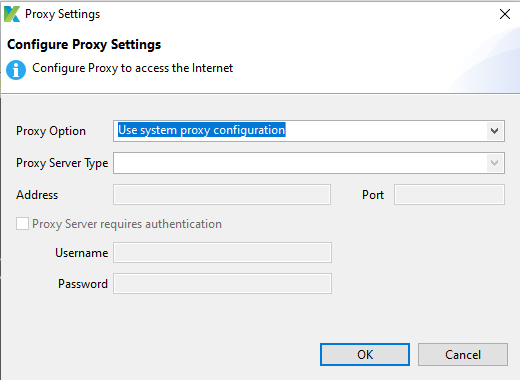
Task: Dismiss dialog with the Cancel button
Action: click(463, 355)
